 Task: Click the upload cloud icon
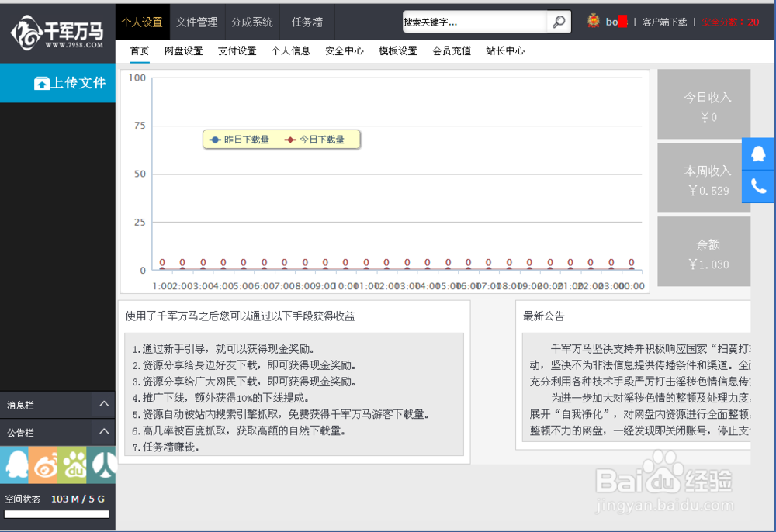click(x=42, y=83)
